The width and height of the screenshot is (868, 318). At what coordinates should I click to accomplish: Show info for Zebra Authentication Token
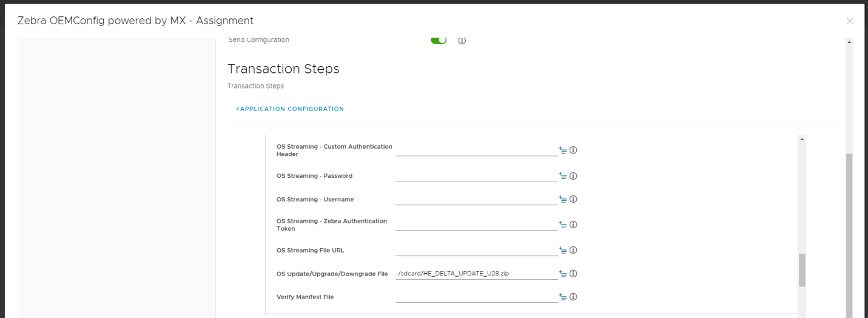click(573, 225)
